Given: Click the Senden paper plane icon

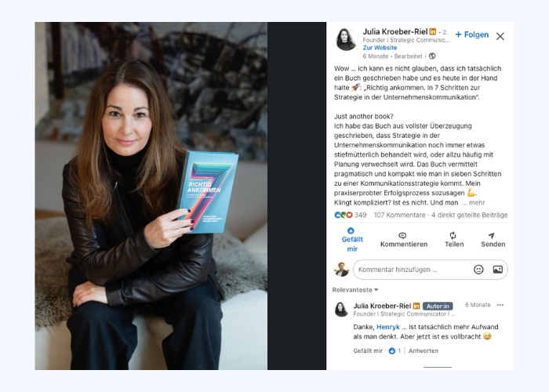Looking at the screenshot, I should pyautogui.click(x=492, y=235).
